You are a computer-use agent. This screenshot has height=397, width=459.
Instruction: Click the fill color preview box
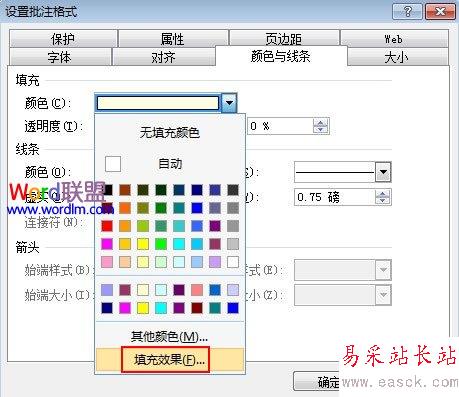158,103
